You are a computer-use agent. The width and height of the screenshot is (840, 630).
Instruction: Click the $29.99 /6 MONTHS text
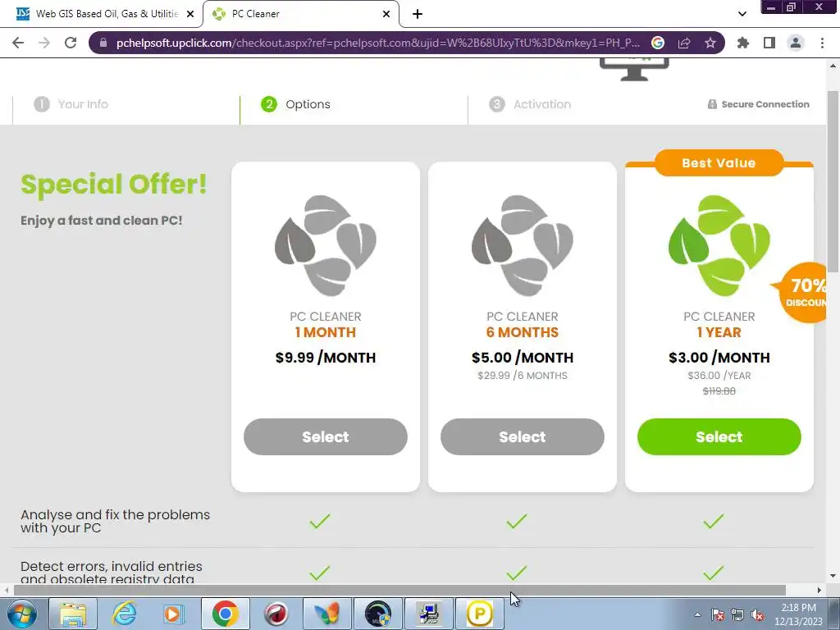pyautogui.click(x=523, y=376)
